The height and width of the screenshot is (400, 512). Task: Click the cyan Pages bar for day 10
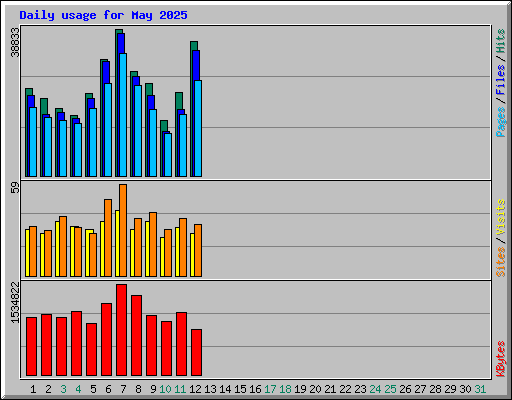[168, 155]
